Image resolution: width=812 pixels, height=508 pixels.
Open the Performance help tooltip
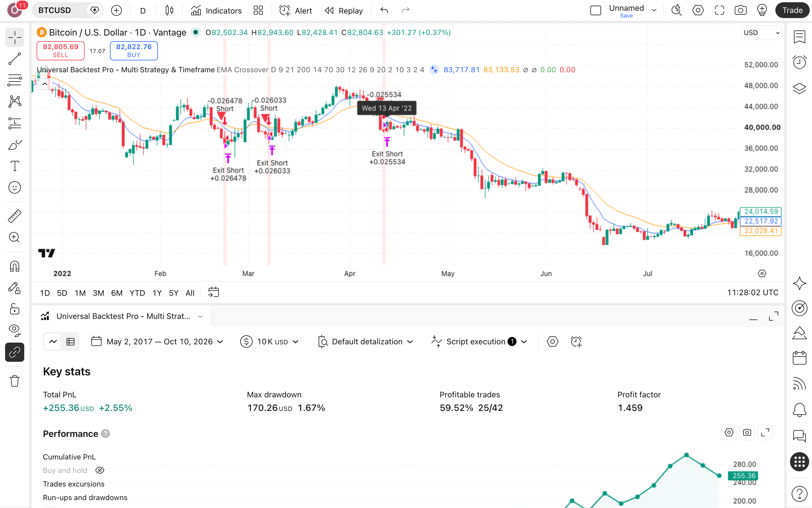pos(105,434)
